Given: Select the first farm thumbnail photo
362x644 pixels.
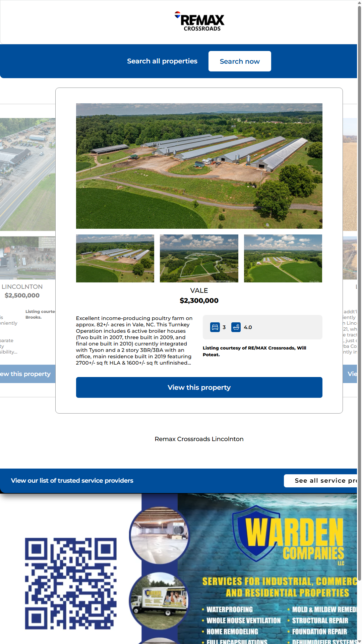Looking at the screenshot, I should coord(115,258).
